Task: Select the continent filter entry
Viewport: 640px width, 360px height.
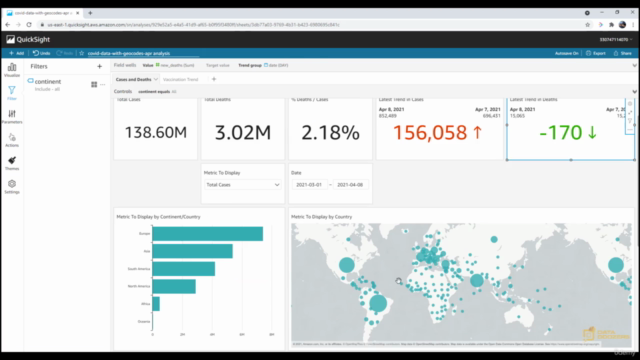Action: tap(48, 82)
